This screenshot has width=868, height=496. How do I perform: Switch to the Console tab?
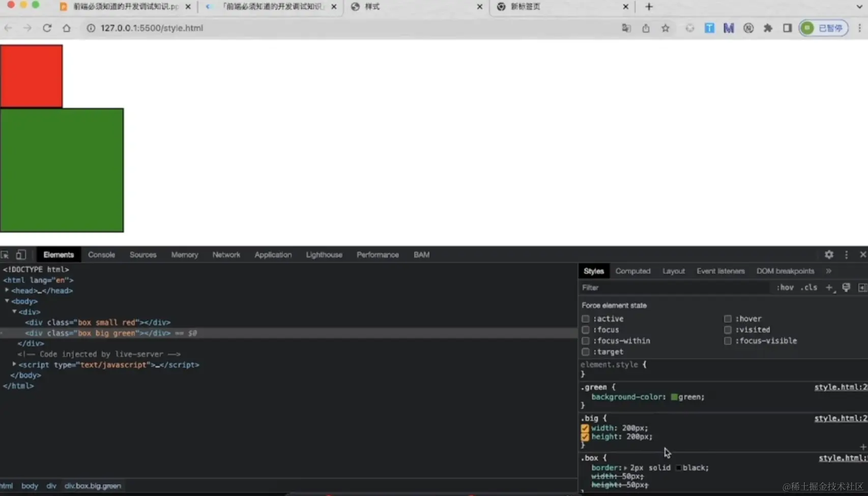coord(101,255)
